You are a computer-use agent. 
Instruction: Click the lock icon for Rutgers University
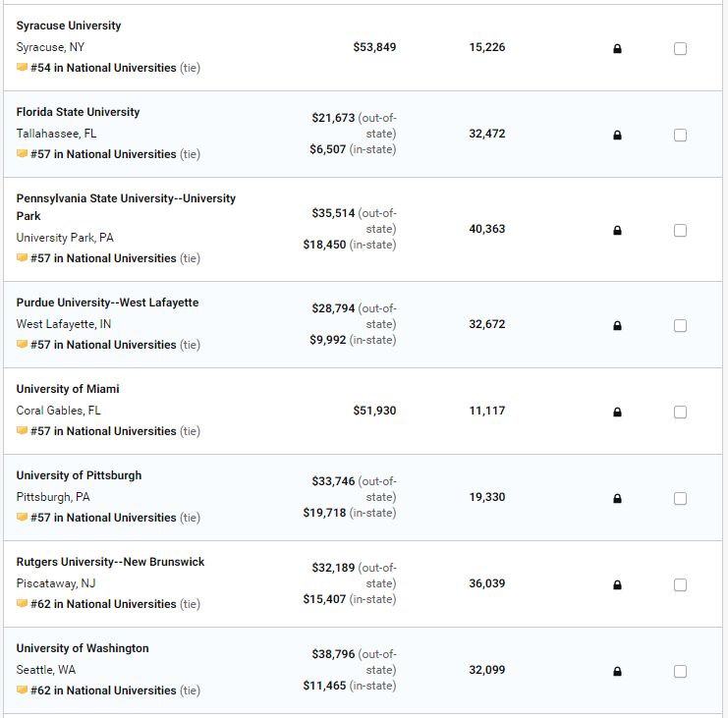(617, 585)
